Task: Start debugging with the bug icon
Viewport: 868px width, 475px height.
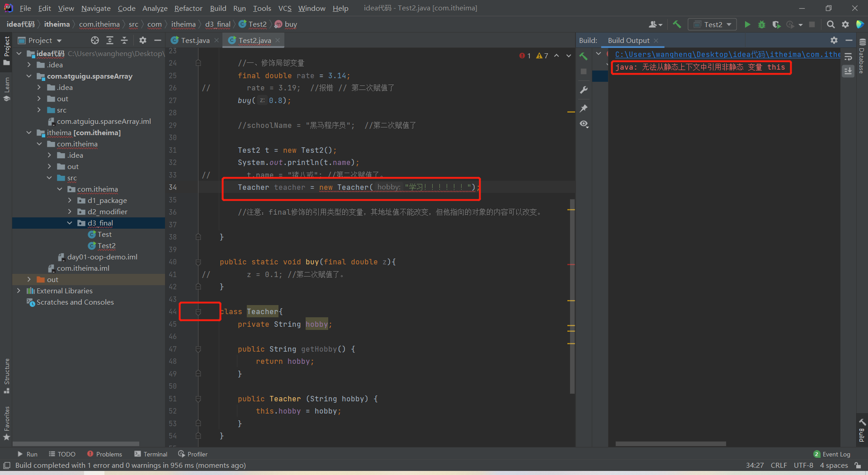Action: pyautogui.click(x=762, y=24)
